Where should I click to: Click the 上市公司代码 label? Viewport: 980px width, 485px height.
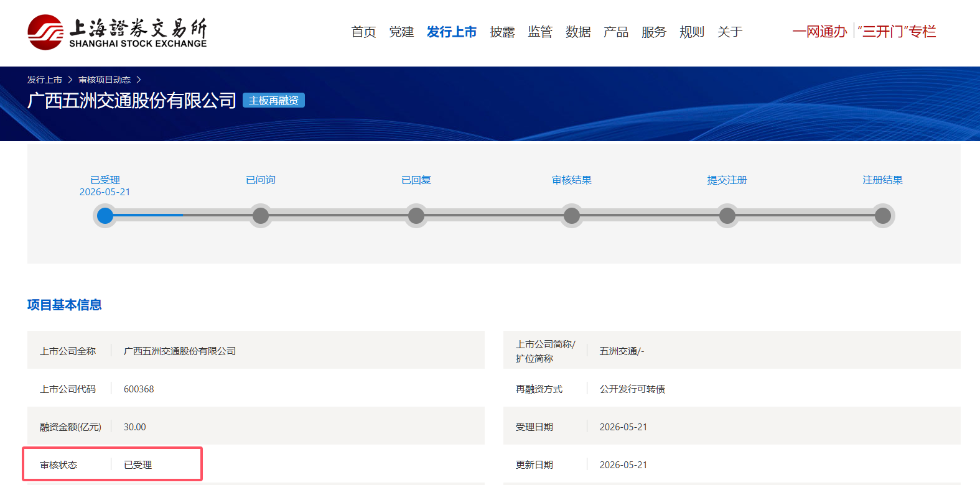point(68,389)
